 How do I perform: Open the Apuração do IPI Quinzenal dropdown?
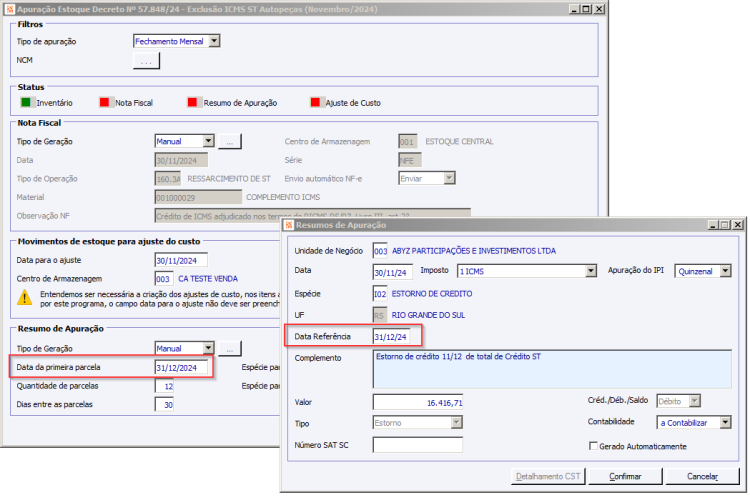(x=726, y=271)
